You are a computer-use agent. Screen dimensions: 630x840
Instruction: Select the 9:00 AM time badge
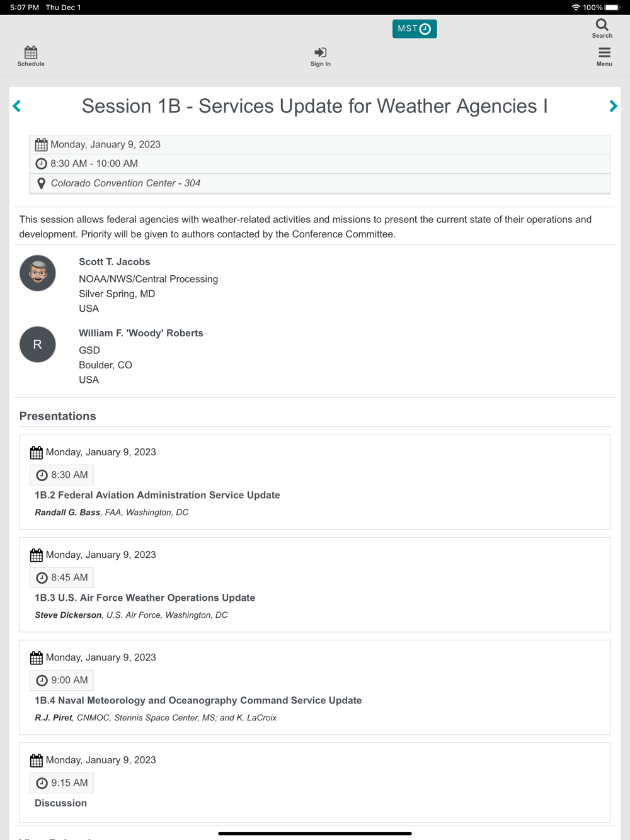[x=62, y=680]
